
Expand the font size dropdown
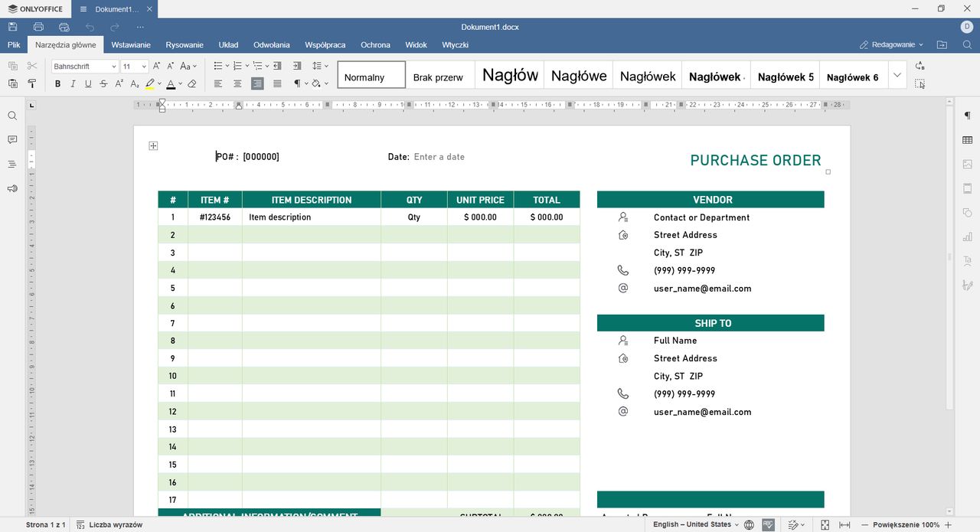pyautogui.click(x=144, y=67)
